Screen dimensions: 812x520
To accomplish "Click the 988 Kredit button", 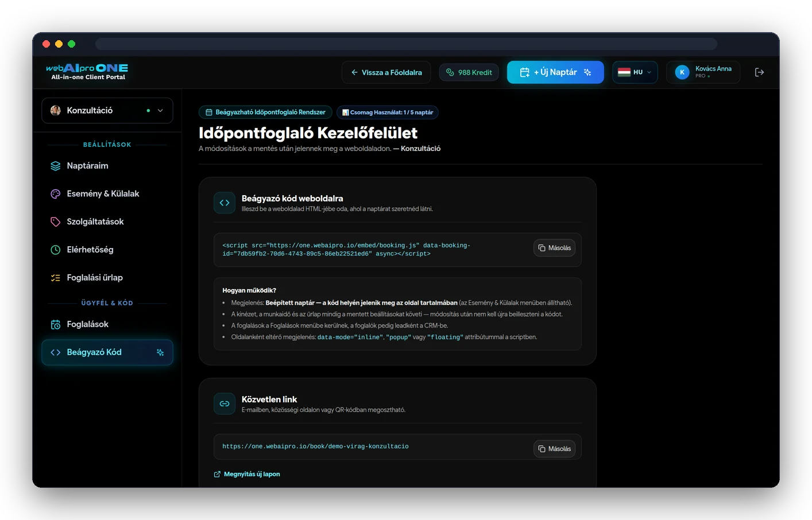I will [x=469, y=72].
